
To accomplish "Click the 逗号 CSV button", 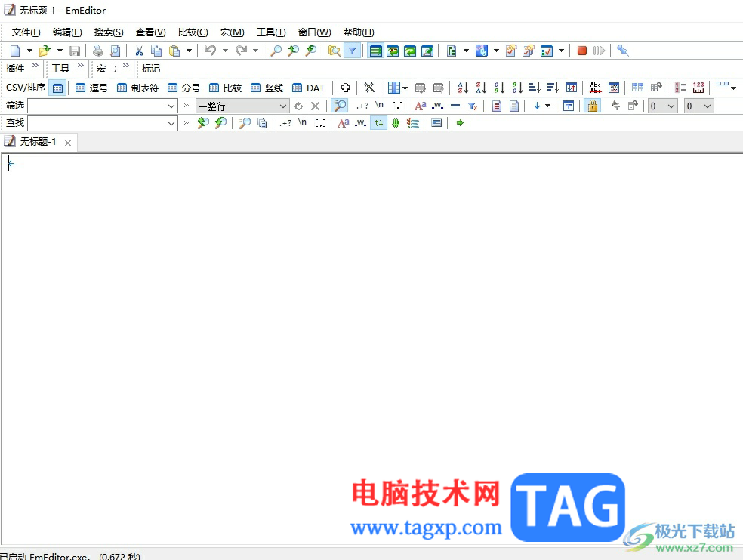I will tap(92, 88).
